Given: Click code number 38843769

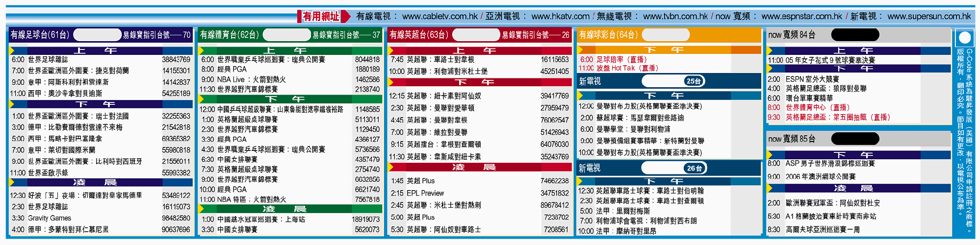Looking at the screenshot, I should click(x=176, y=59).
